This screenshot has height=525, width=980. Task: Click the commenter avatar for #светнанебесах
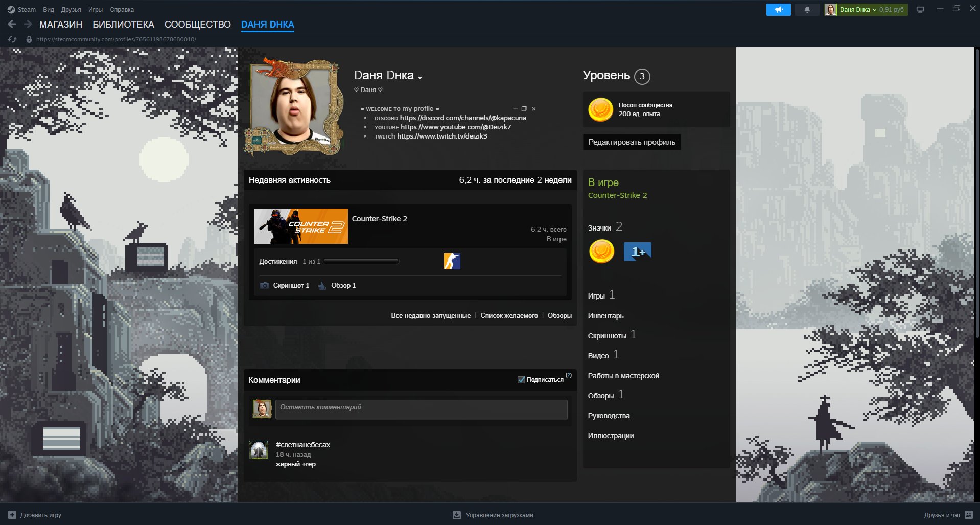(259, 450)
